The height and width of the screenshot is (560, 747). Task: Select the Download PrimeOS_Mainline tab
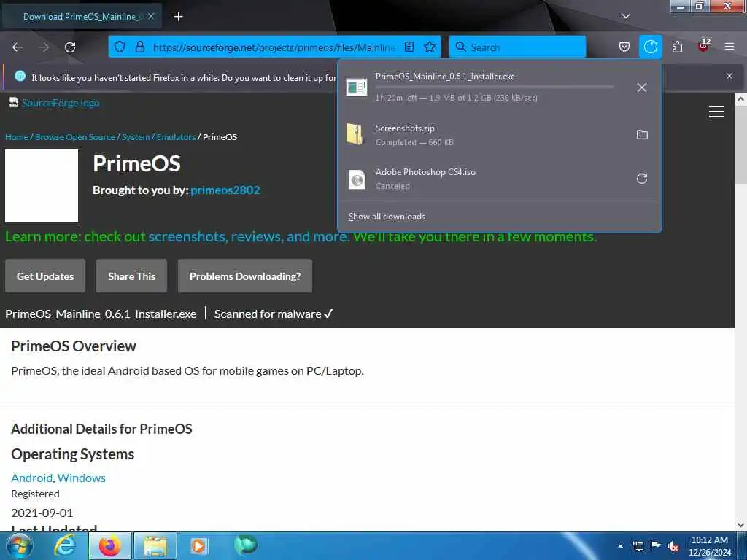coord(82,17)
